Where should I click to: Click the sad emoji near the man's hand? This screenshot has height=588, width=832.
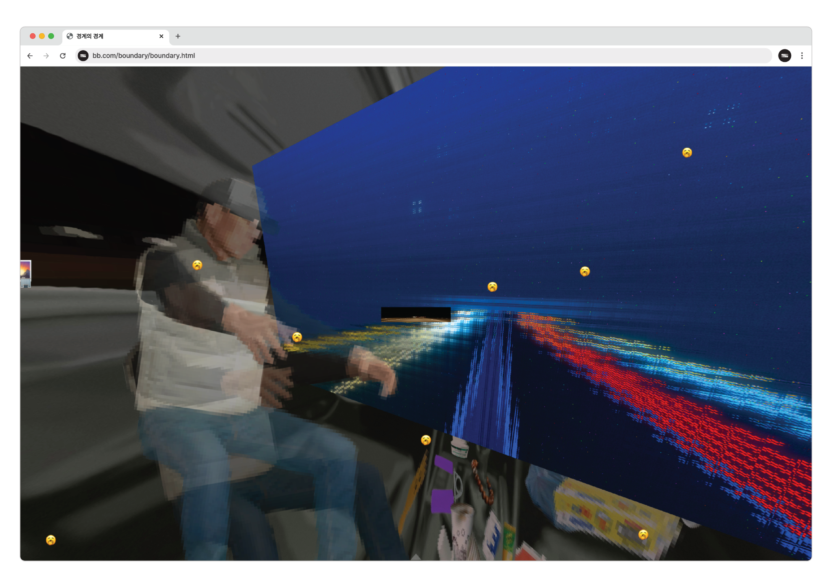[x=297, y=337]
